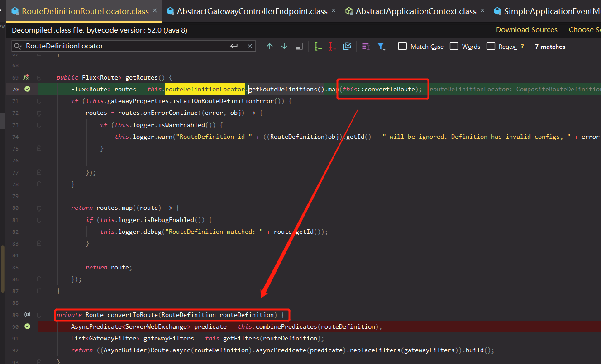Enable the Match Case checkbox
This screenshot has height=364, width=601.
[x=402, y=46]
